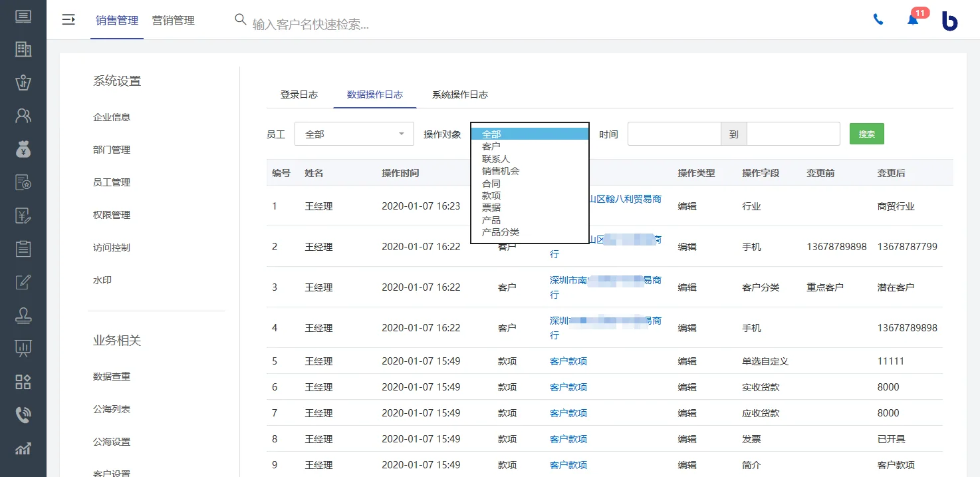Open 客户款项 link in row 9
The height and width of the screenshot is (477, 980).
568,465
